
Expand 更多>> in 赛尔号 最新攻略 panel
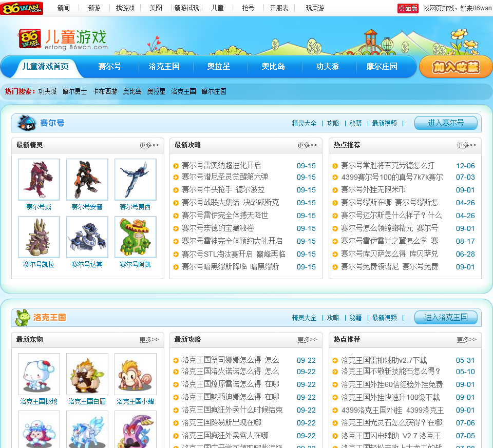(308, 145)
